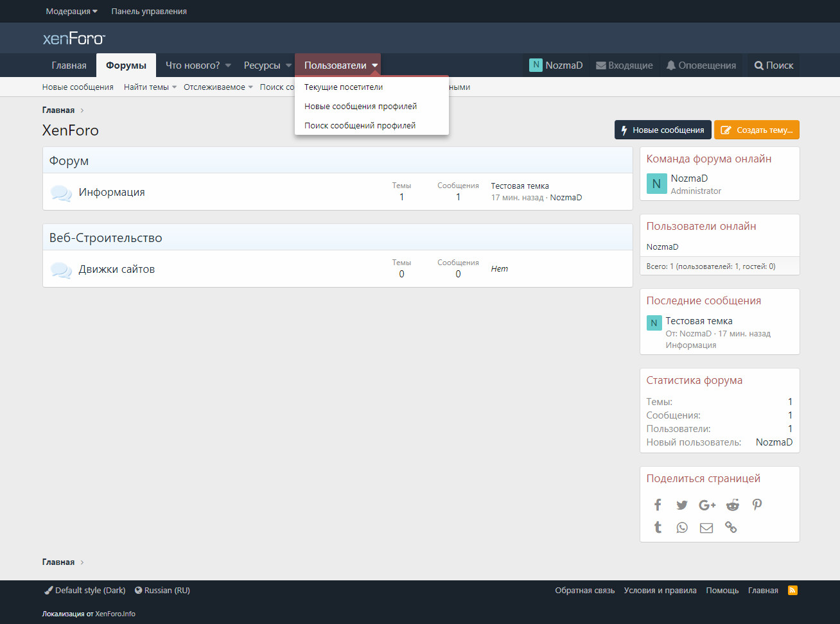
Task: Click avatar next to Тестовая темка in Последние сообщения
Action: click(654, 323)
